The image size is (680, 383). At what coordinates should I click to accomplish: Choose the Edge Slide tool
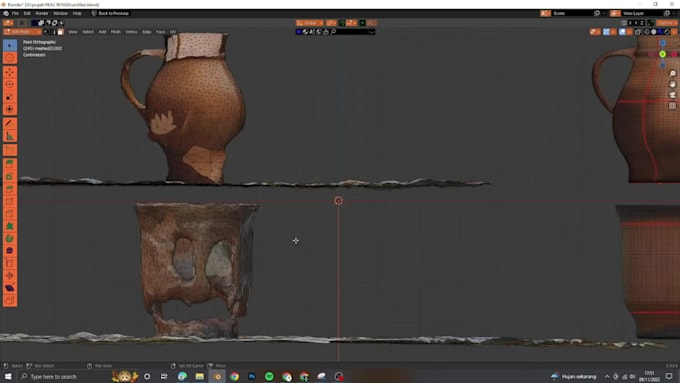10,263
